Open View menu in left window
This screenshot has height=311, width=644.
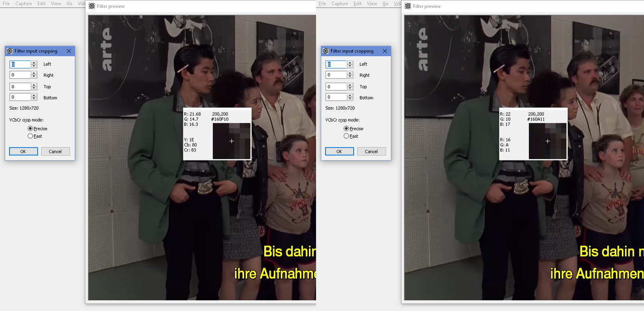(56, 4)
